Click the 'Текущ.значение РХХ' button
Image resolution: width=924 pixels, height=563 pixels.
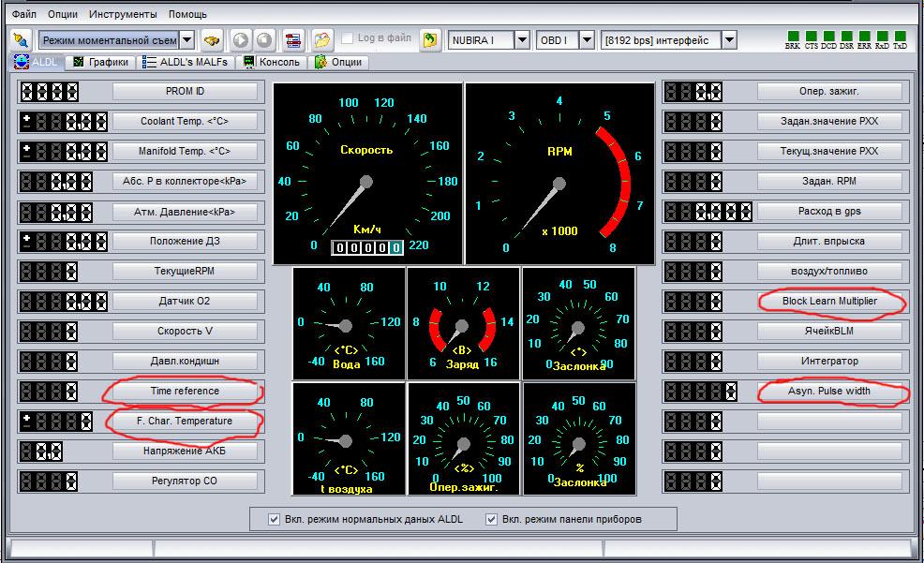click(x=829, y=152)
